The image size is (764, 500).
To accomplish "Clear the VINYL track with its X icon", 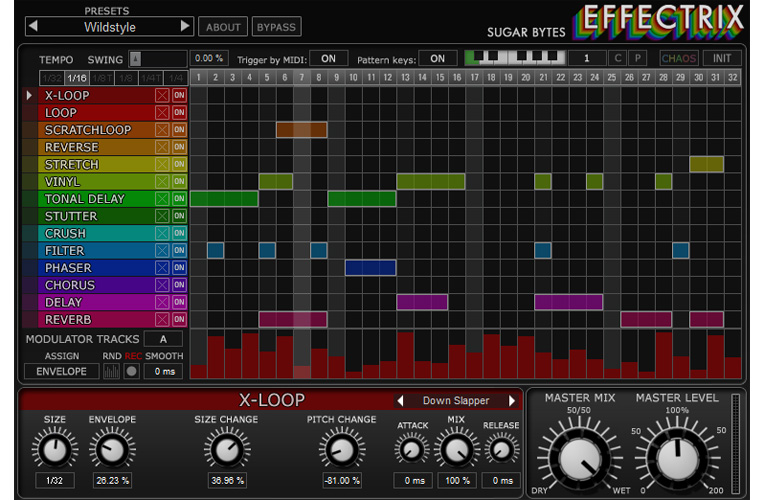I will click(162, 182).
